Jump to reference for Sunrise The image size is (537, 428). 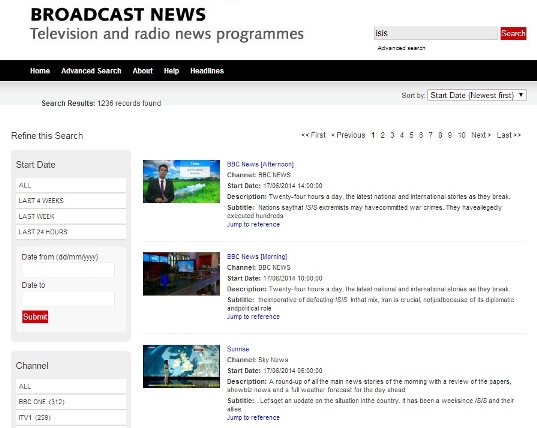click(253, 418)
